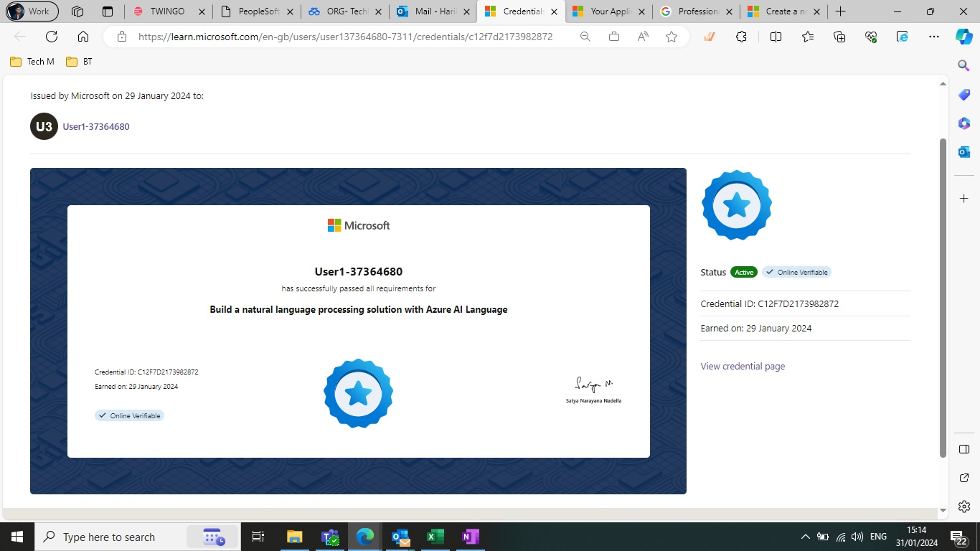Open the Extensions puzzle icon
Viewport: 980px width, 551px height.
[x=742, y=37]
